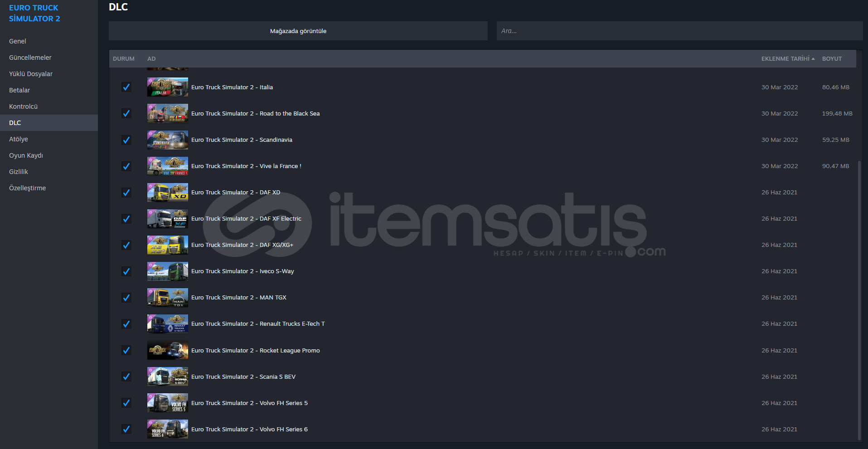Open Atölye section
Viewport: 868px width, 449px height.
coord(49,139)
